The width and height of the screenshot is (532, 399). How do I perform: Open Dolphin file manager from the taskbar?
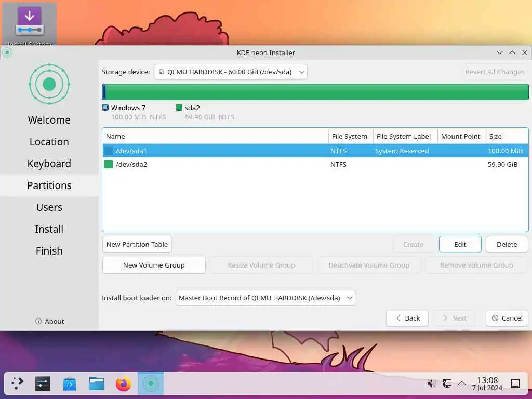[x=97, y=383]
